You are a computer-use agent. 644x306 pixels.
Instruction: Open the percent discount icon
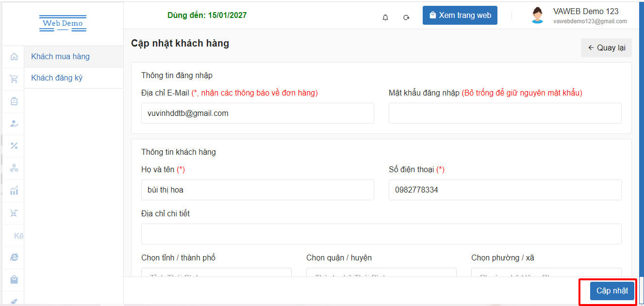coord(14,146)
